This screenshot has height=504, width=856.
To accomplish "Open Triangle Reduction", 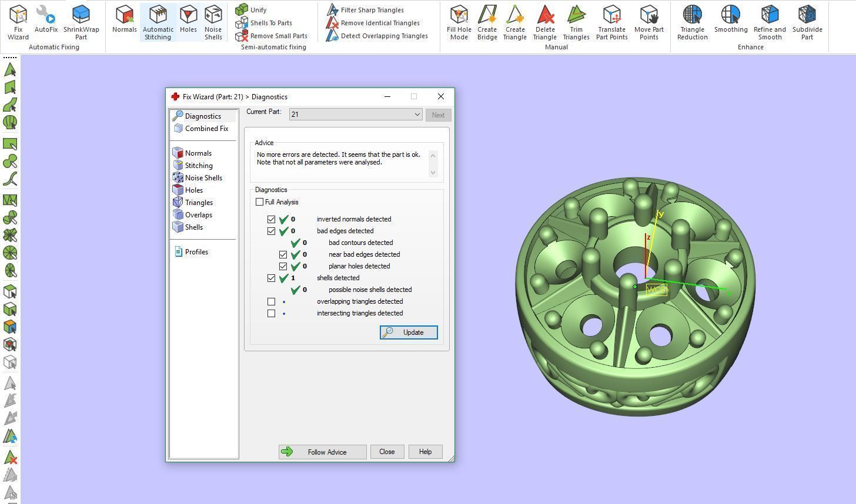I will (x=693, y=22).
